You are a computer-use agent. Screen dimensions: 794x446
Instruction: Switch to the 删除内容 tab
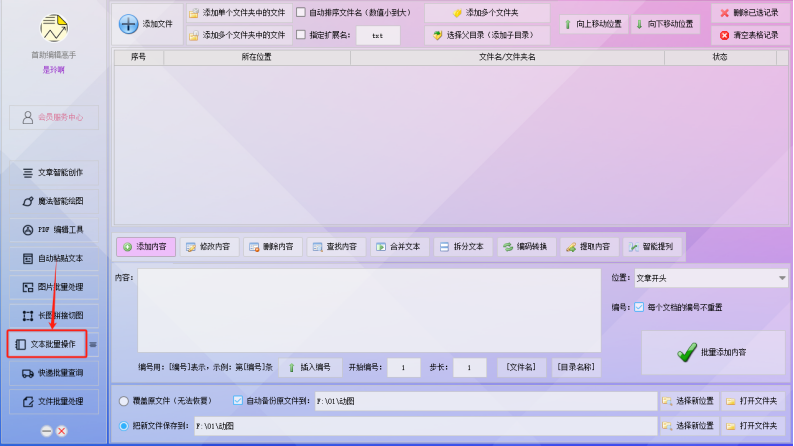[x=272, y=247]
